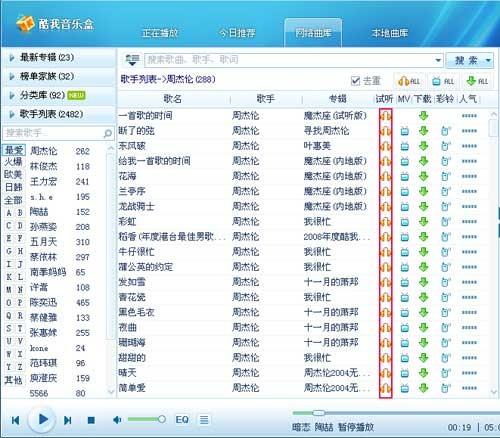
Task: Open the MV icon for 晴天
Action: (405, 373)
